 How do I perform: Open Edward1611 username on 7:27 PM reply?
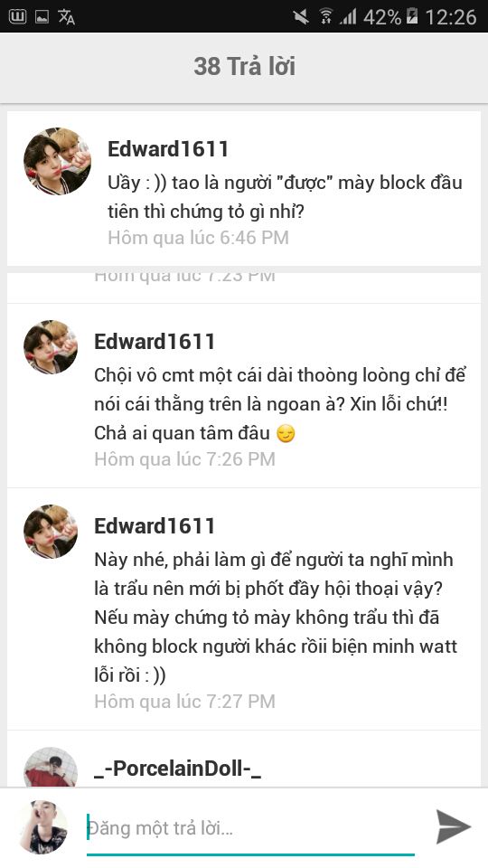(x=155, y=526)
